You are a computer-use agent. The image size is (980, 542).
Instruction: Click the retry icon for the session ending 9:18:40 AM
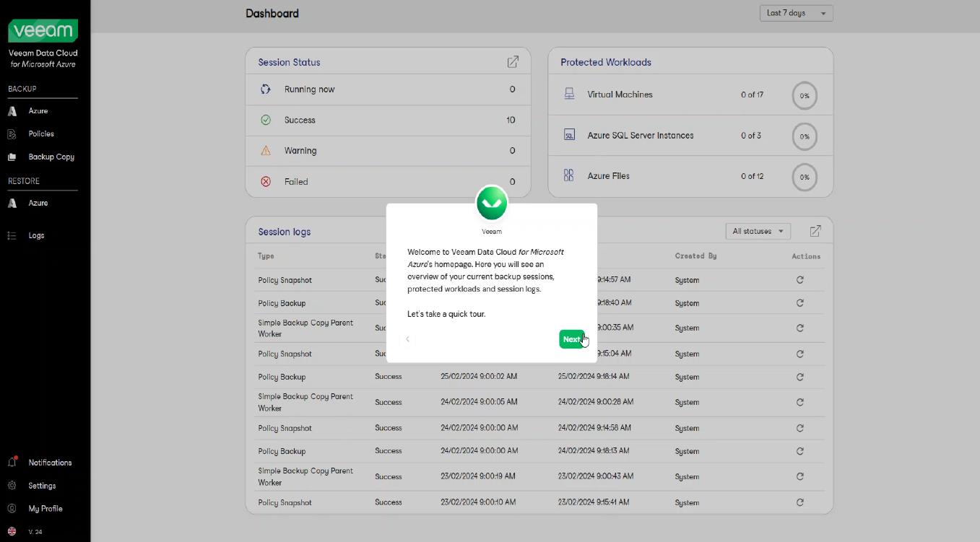click(x=799, y=303)
